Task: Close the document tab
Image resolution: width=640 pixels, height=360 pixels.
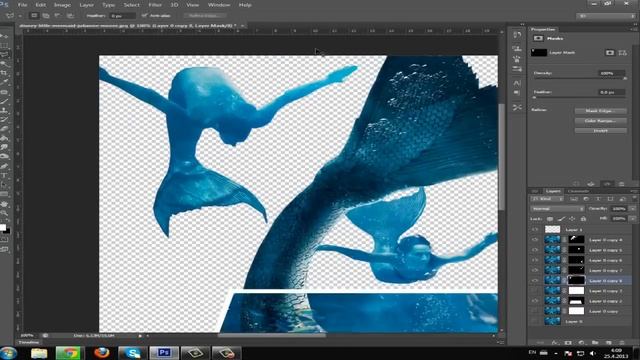Action: tap(242, 26)
